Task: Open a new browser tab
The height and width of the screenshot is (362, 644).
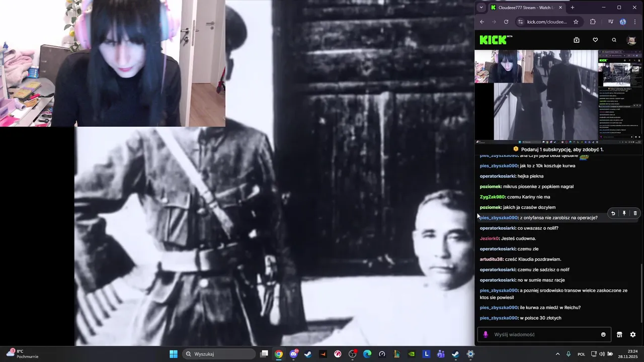Action: (572, 8)
